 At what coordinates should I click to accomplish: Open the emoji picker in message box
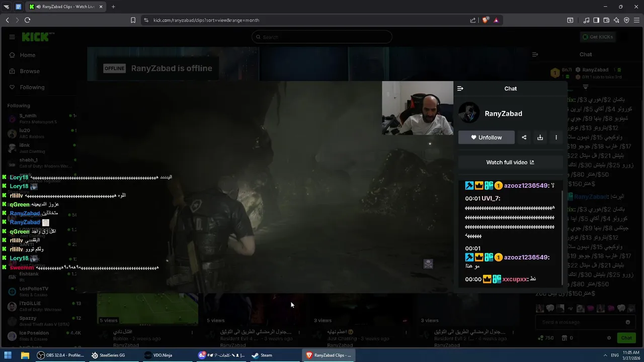[x=628, y=322]
